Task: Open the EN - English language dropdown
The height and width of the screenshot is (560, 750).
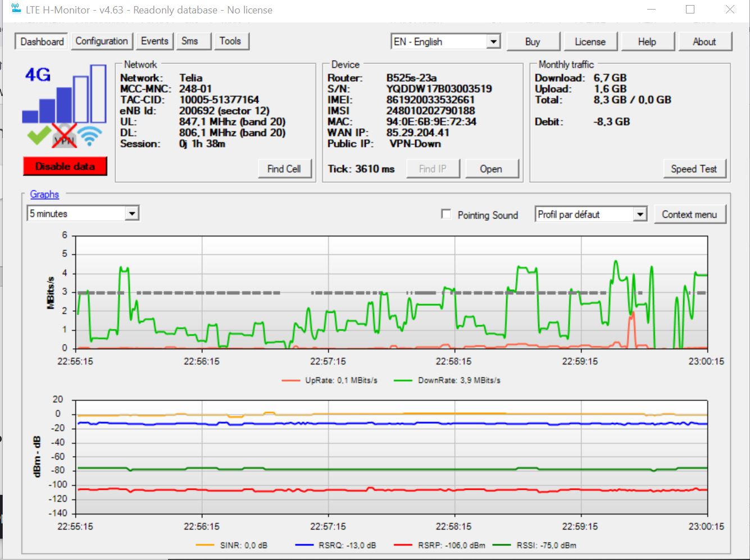Action: [x=446, y=42]
